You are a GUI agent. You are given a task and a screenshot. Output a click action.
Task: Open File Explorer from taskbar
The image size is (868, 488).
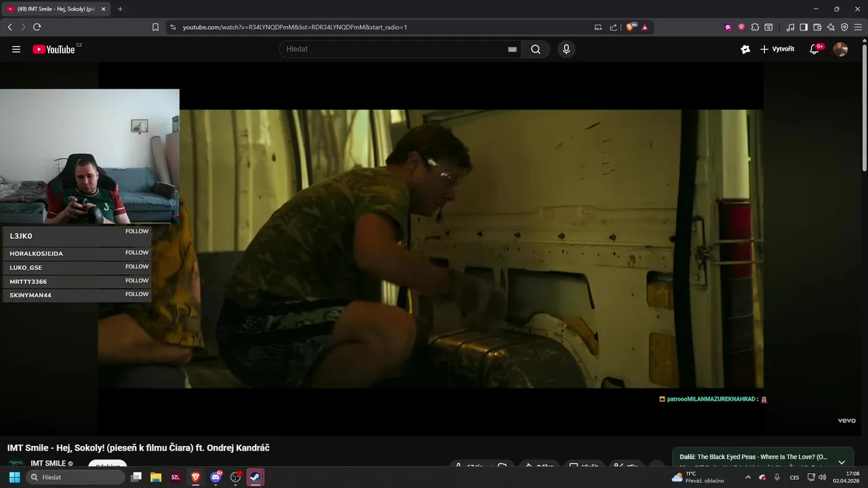155,477
